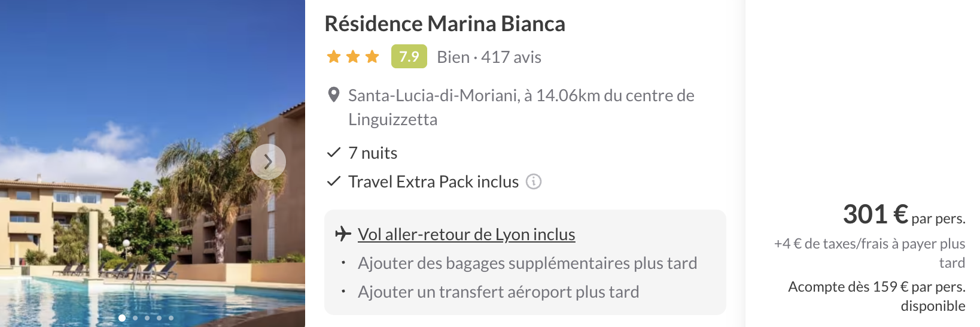Click the airplane icon beside flight info
Image resolution: width=980 pixels, height=327 pixels.
tap(343, 234)
